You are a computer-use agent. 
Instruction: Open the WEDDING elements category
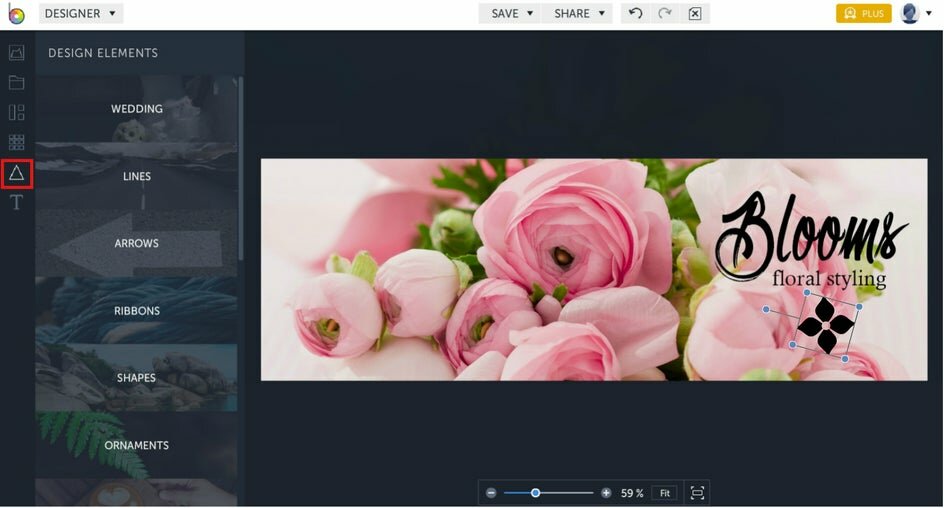click(137, 109)
